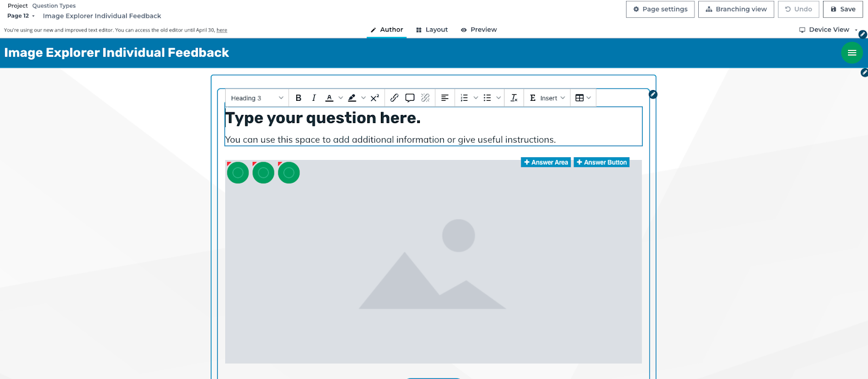Save the page
The image size is (868, 379).
[x=843, y=9]
